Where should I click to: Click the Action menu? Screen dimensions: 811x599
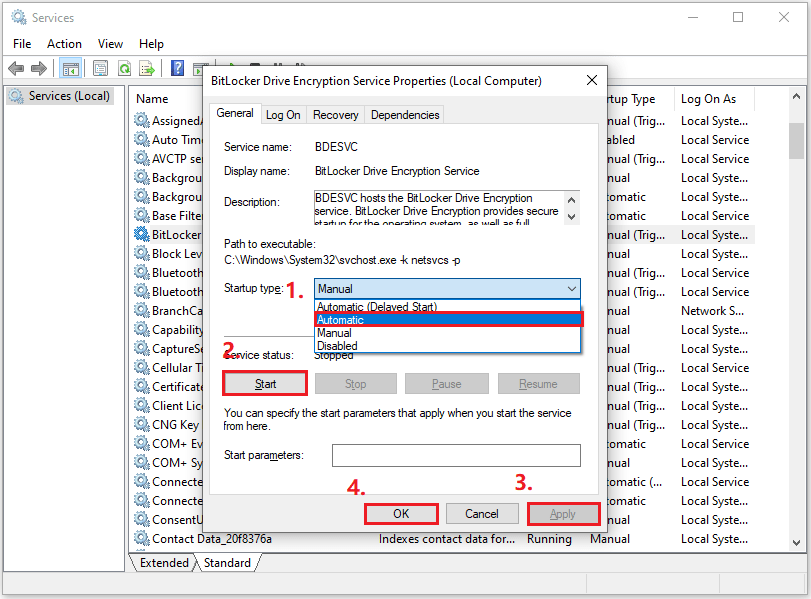pos(64,43)
